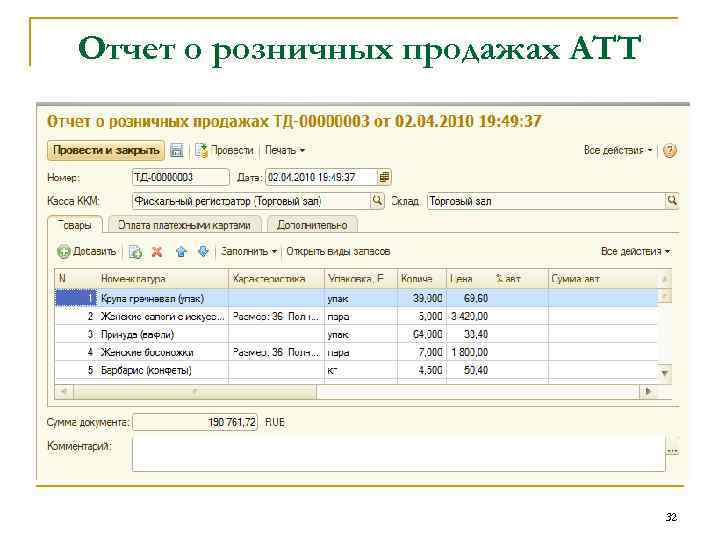Click the кг packaging cell for Барбарис
Image resolution: width=720 pixels, height=540 pixels.
360,370
